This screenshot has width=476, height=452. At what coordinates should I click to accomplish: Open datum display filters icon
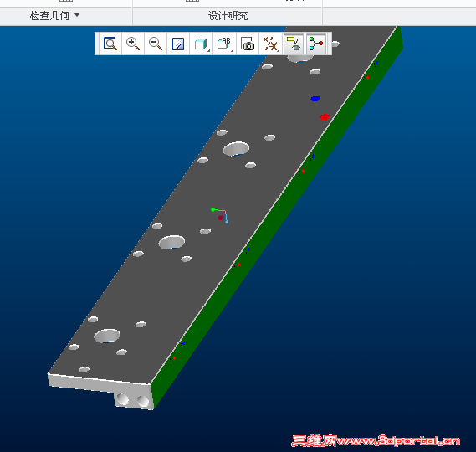point(270,44)
